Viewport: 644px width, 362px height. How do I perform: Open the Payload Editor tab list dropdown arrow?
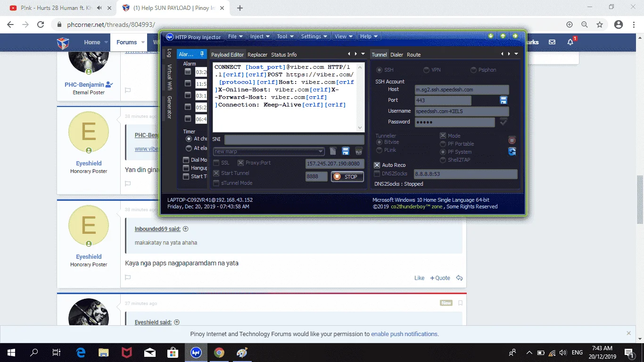click(x=363, y=54)
